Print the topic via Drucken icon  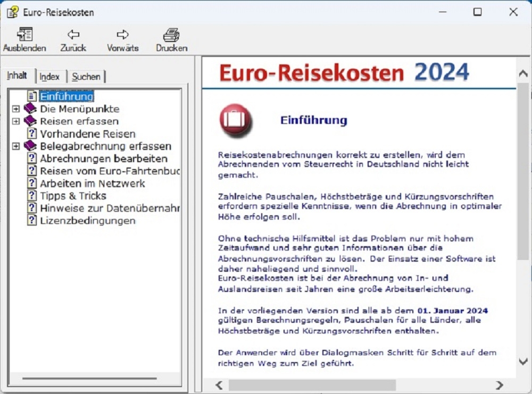(x=171, y=35)
